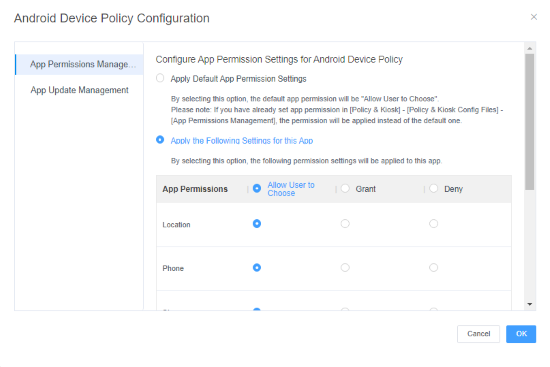
Task: Set all permissions to Grant in header
Action: (x=345, y=188)
